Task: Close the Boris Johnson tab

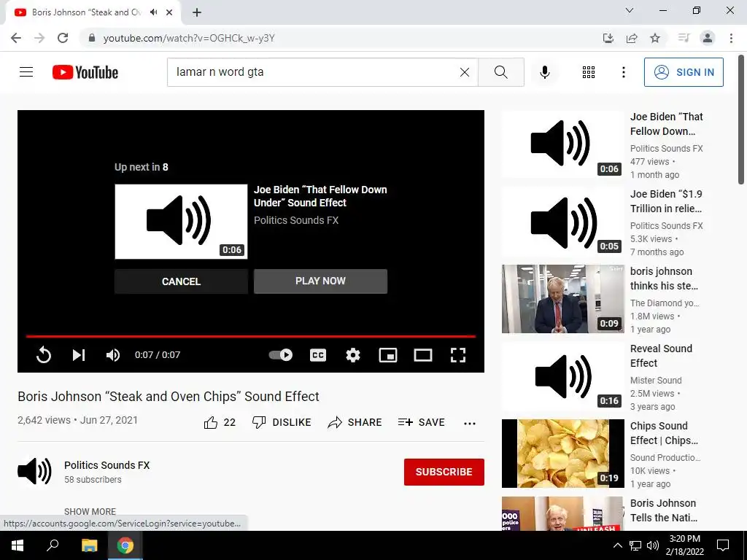Action: pos(169,12)
